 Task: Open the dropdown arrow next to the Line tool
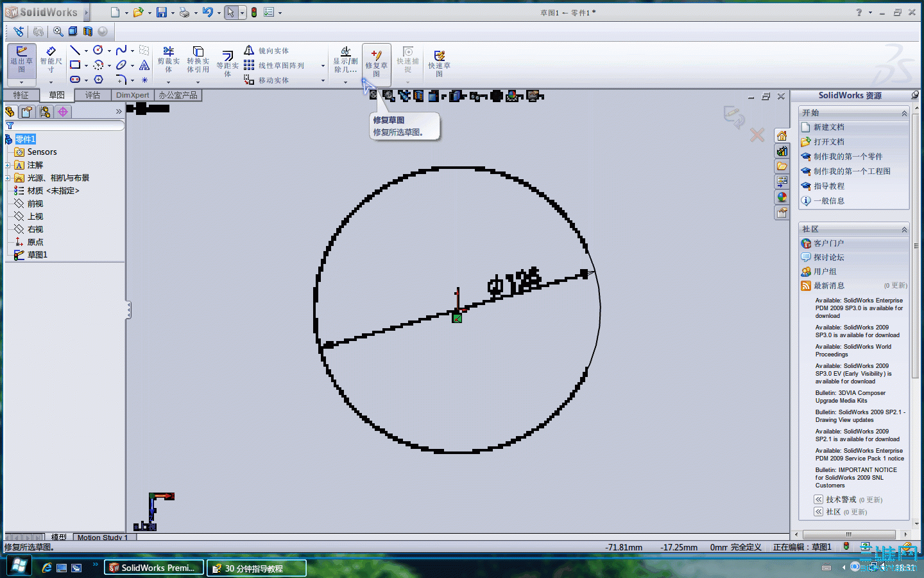(x=86, y=51)
